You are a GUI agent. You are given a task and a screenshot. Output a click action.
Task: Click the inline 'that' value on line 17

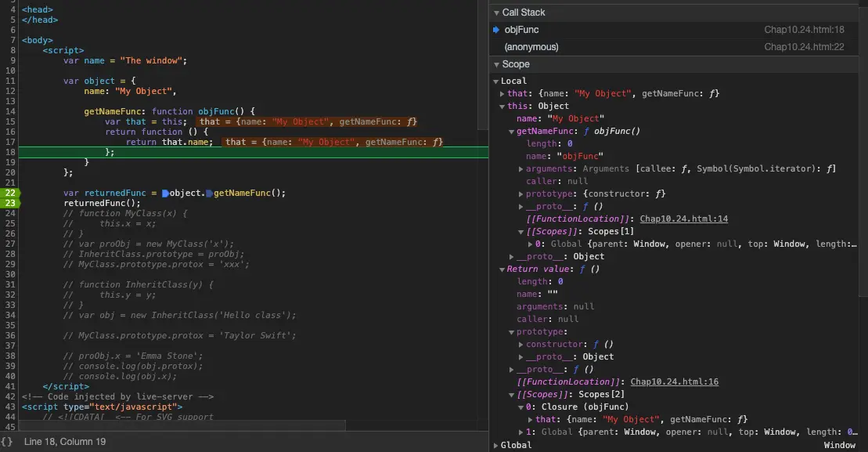pos(333,143)
